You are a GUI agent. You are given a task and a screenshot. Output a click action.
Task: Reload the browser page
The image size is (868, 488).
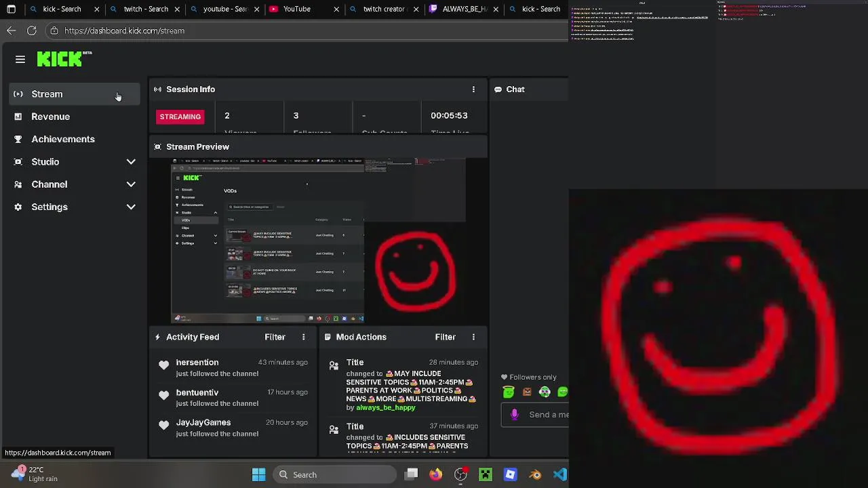click(x=32, y=30)
